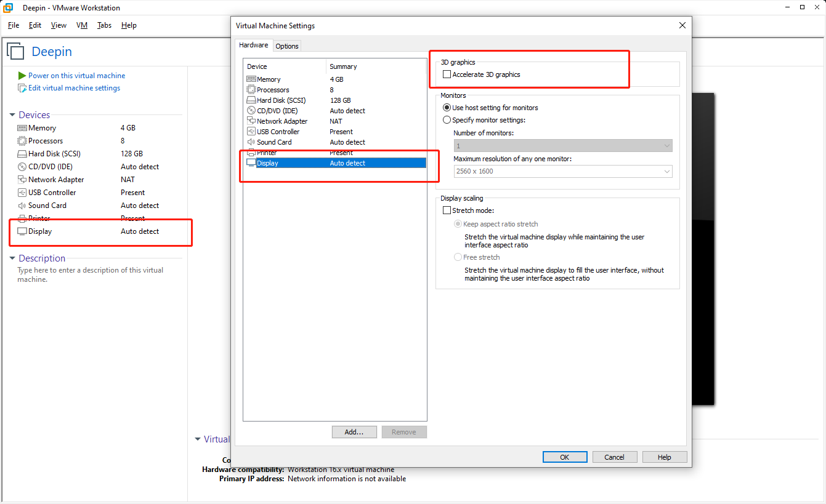Open the File menu

point(14,25)
